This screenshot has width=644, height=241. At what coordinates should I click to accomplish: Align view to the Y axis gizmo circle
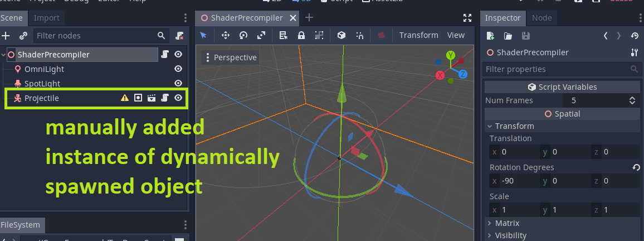click(x=451, y=55)
